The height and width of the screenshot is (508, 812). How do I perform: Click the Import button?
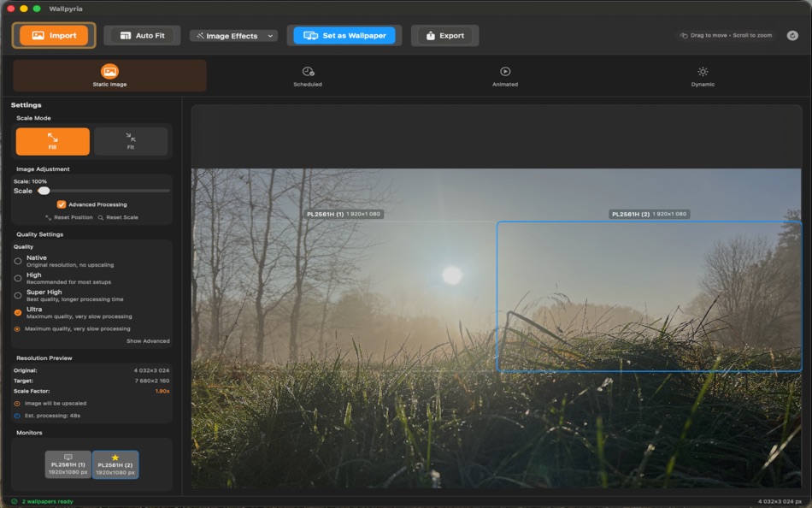pos(54,35)
